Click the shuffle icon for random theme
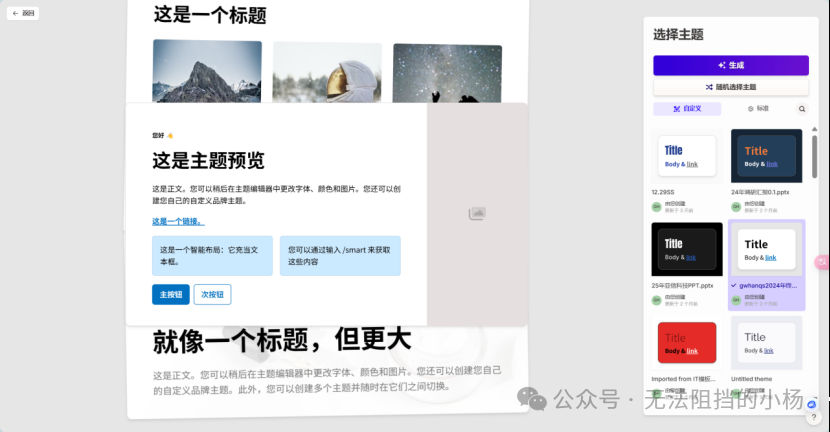The height and width of the screenshot is (432, 830). point(709,87)
